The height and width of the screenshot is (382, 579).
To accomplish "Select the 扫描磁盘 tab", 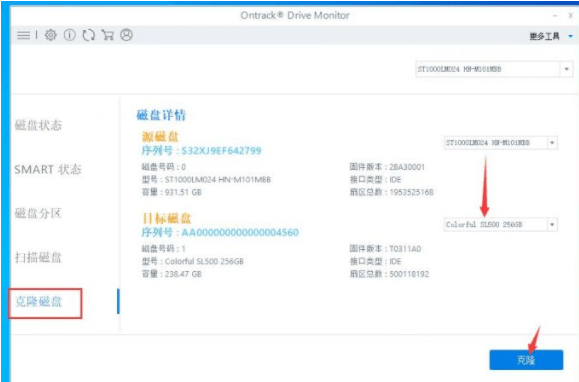I will click(x=38, y=257).
